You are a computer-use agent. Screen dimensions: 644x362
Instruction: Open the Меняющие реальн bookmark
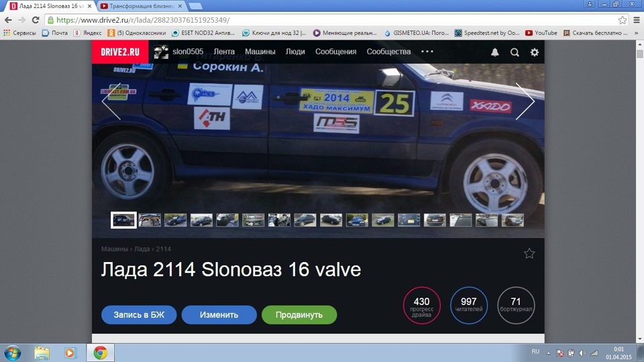pos(345,33)
